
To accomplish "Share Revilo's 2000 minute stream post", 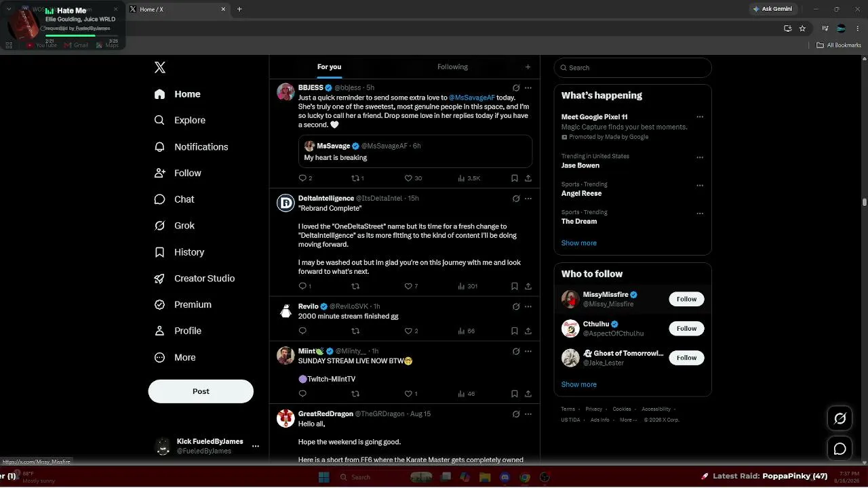I will pos(528,331).
